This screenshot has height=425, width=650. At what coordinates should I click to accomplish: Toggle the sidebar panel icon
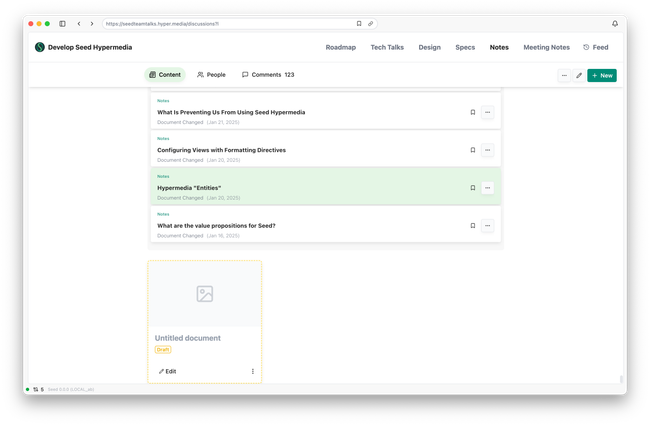pyautogui.click(x=62, y=23)
